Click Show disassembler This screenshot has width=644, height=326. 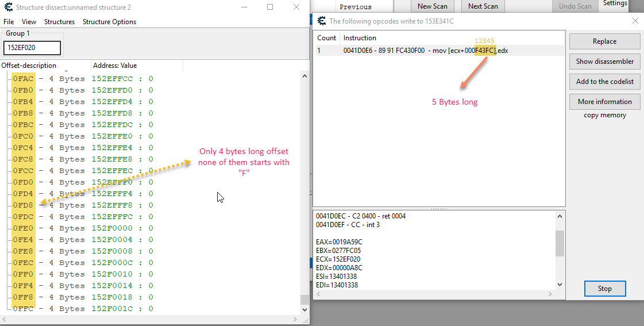(x=604, y=62)
